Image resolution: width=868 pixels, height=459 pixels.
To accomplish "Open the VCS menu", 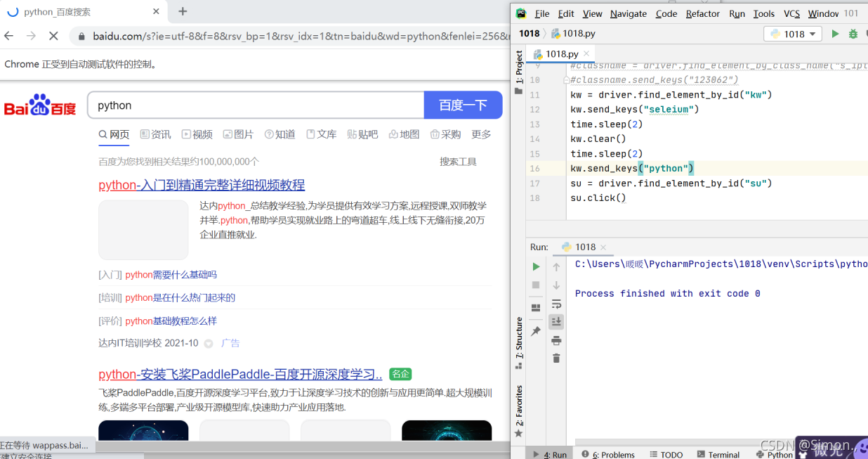I will click(791, 13).
